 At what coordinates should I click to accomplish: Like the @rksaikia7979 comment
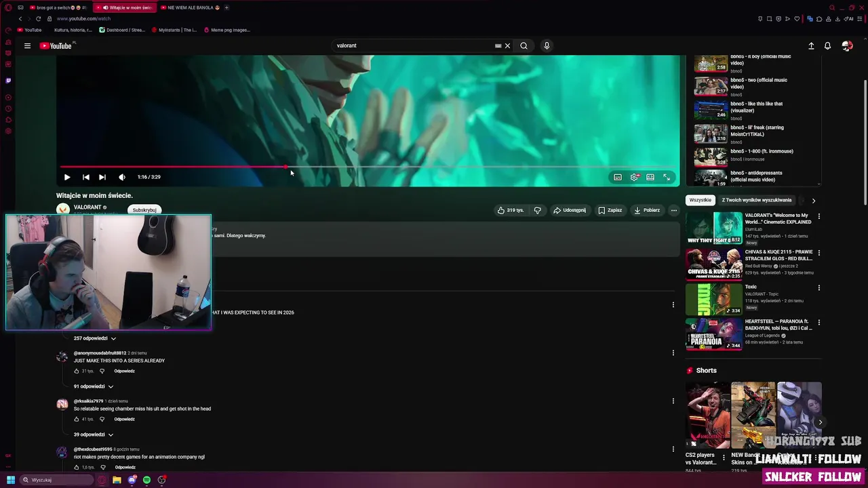pos(77,420)
